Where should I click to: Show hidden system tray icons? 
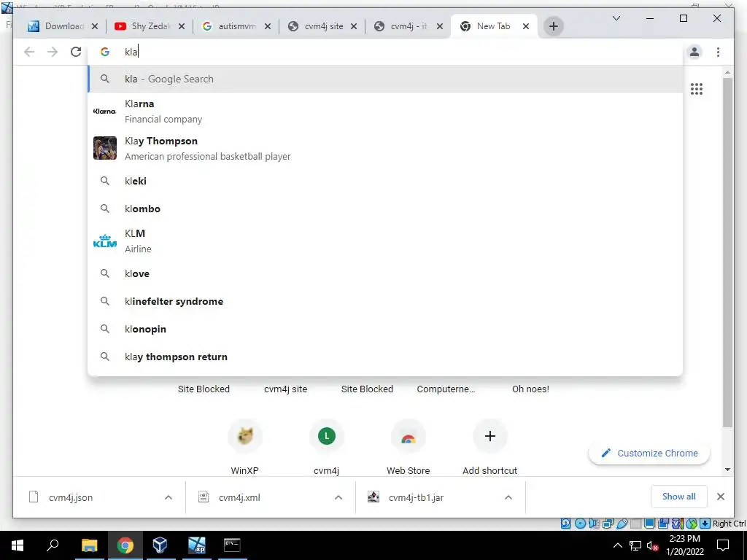tap(617, 545)
